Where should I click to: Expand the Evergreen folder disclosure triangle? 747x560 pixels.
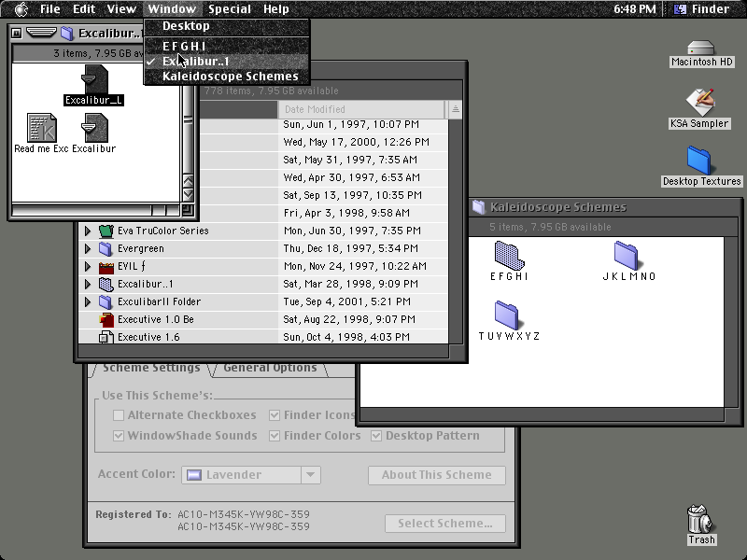pyautogui.click(x=88, y=248)
